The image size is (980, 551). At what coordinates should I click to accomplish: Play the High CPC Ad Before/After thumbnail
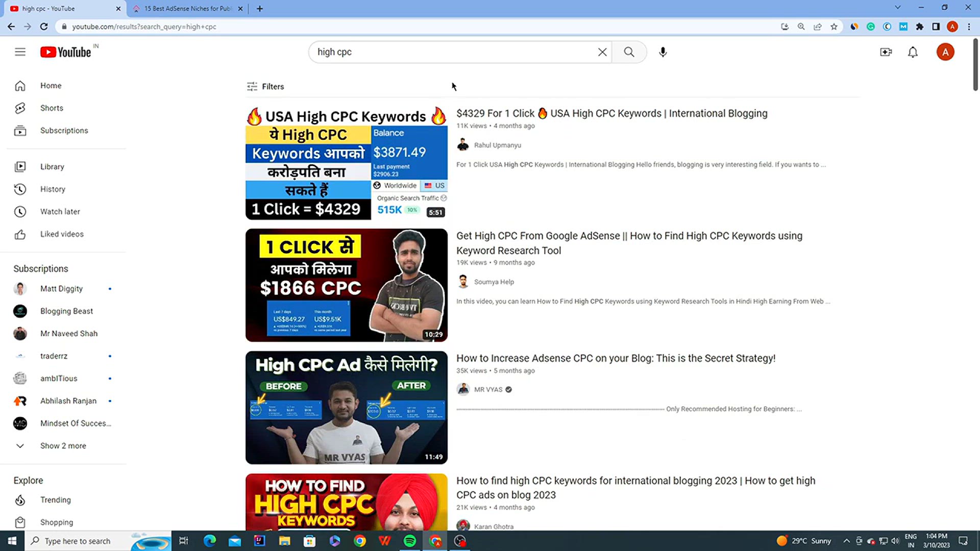(x=347, y=408)
